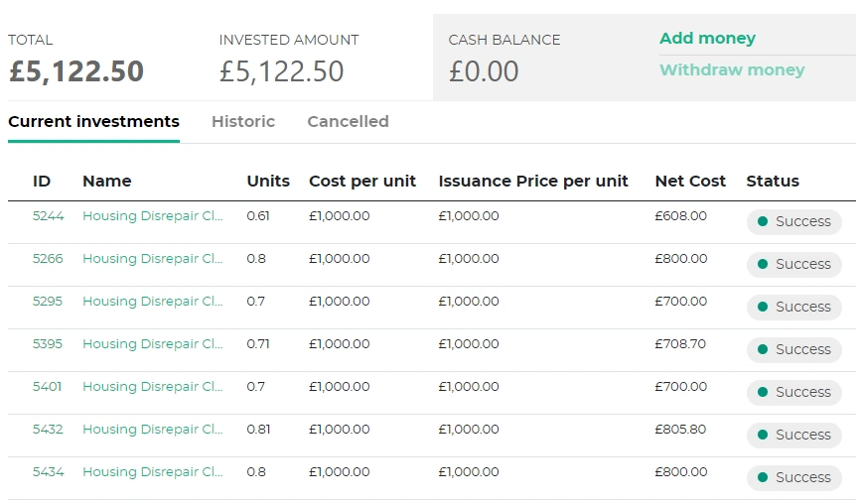This screenshot has height=504, width=861.
Task: Click the green status dot for investment 5432
Action: tap(763, 435)
